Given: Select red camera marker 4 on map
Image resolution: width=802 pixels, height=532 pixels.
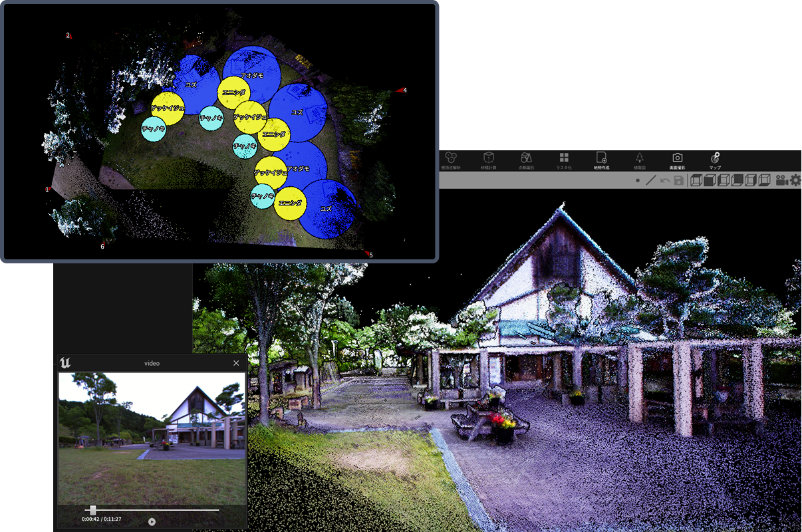Looking at the screenshot, I should click(x=400, y=90).
